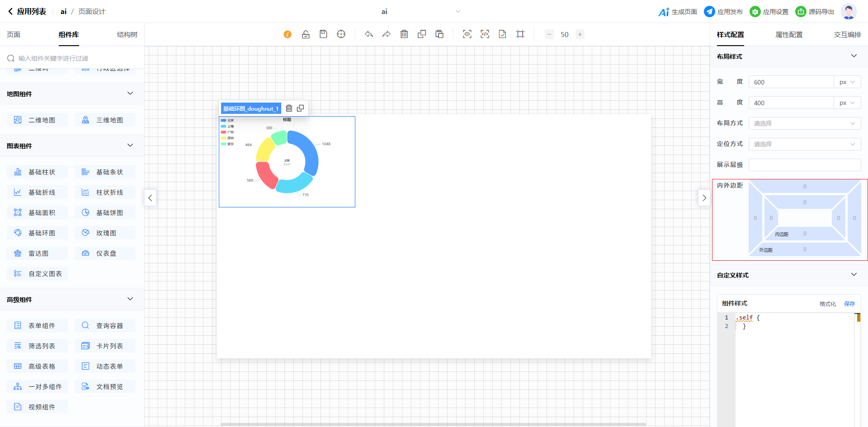
Task: Open the 定位方式 dropdown
Action: [x=804, y=144]
